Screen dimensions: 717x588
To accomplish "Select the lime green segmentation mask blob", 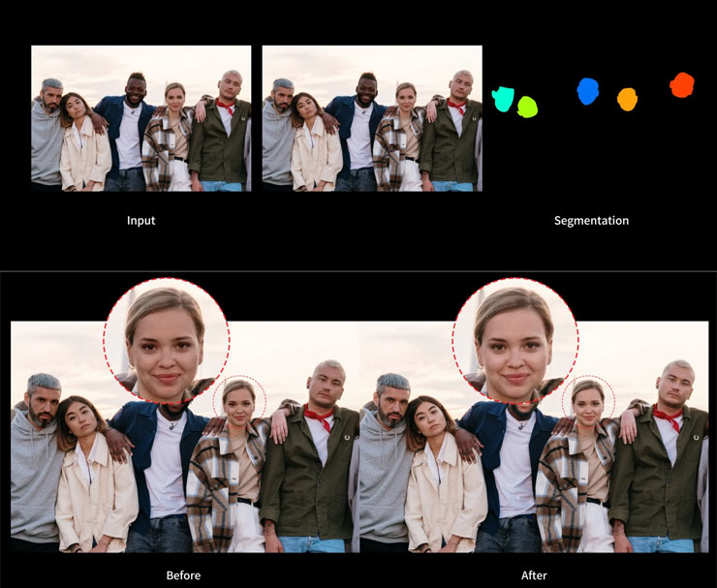I will 527,107.
